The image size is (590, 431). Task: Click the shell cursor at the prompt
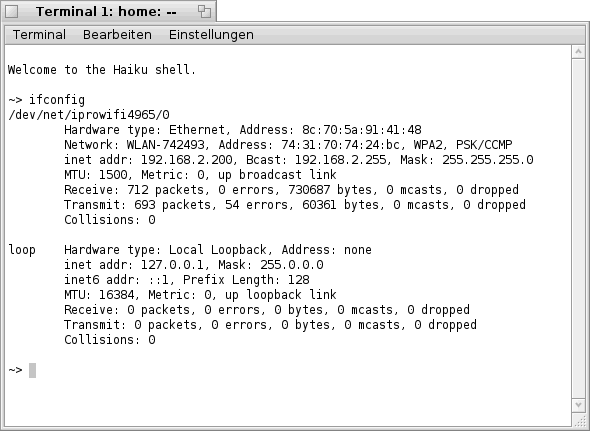coord(32,370)
